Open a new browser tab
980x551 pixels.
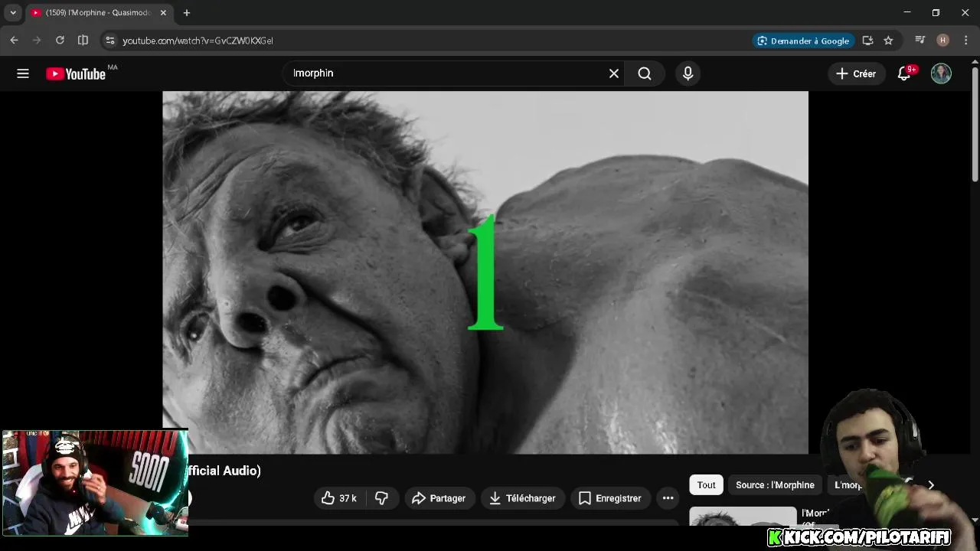pyautogui.click(x=187, y=13)
